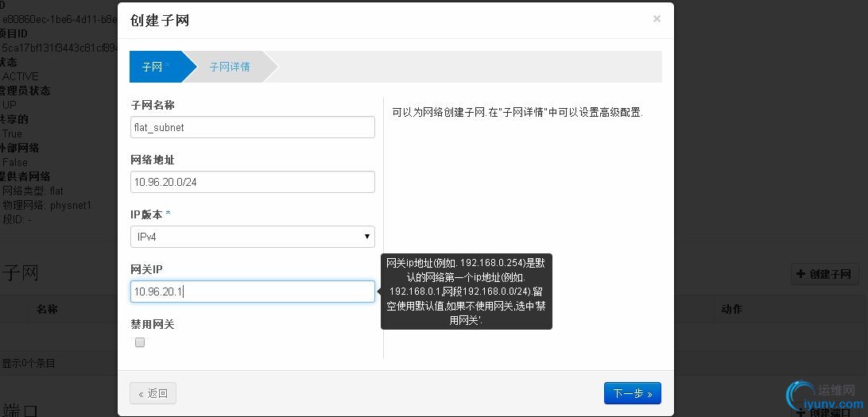Screen dimensions: 868x417
Task: Go back with the « 返回 button
Action: click(x=153, y=393)
